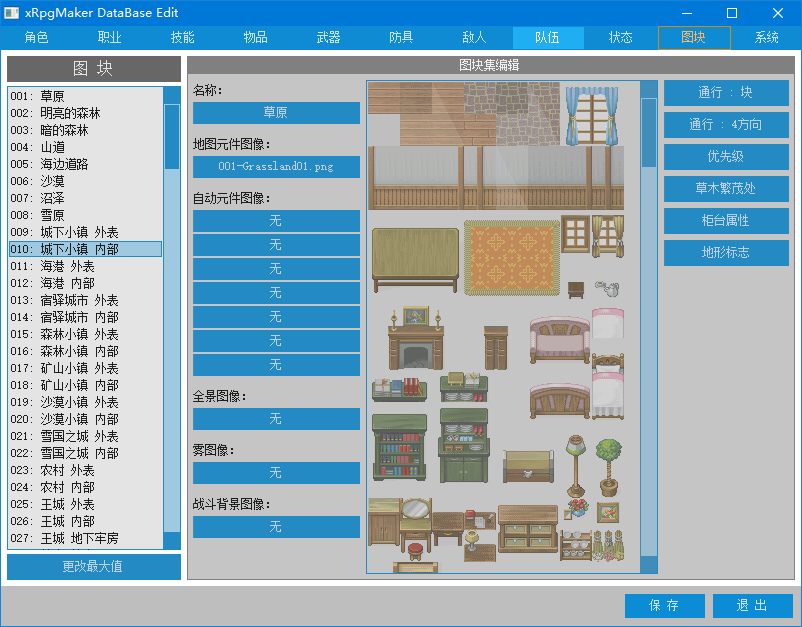Switch to 通行 : 4方向 mode
This screenshot has height=627, width=802.
[726, 125]
